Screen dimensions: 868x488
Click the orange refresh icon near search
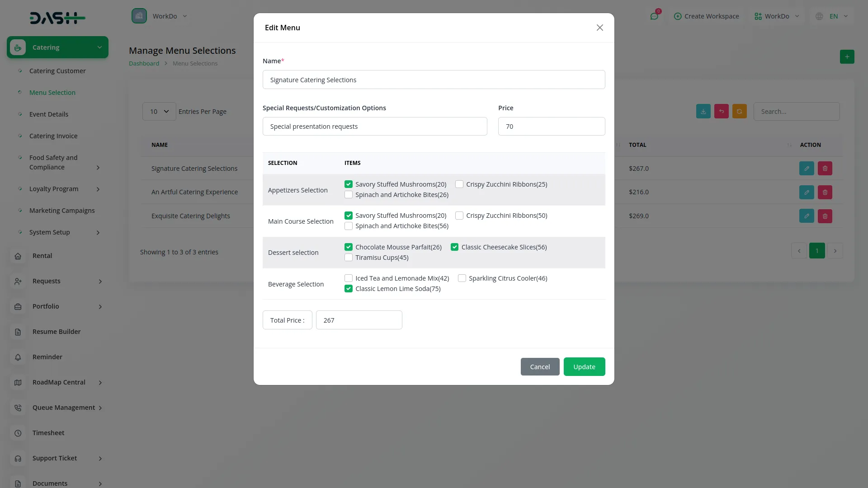coord(739,112)
